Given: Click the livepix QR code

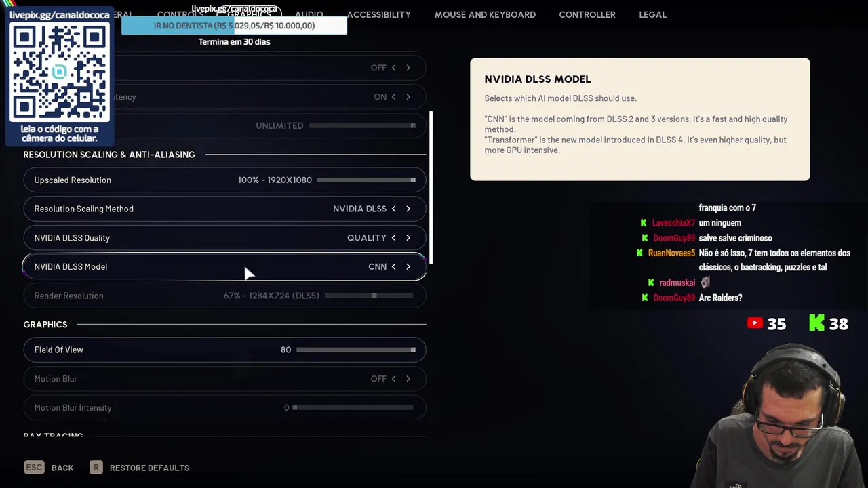Looking at the screenshot, I should (x=59, y=72).
